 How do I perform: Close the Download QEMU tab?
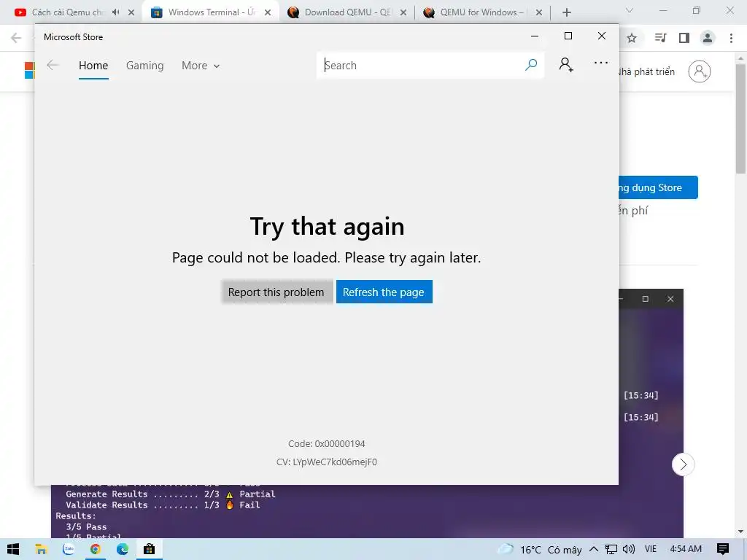tap(403, 12)
